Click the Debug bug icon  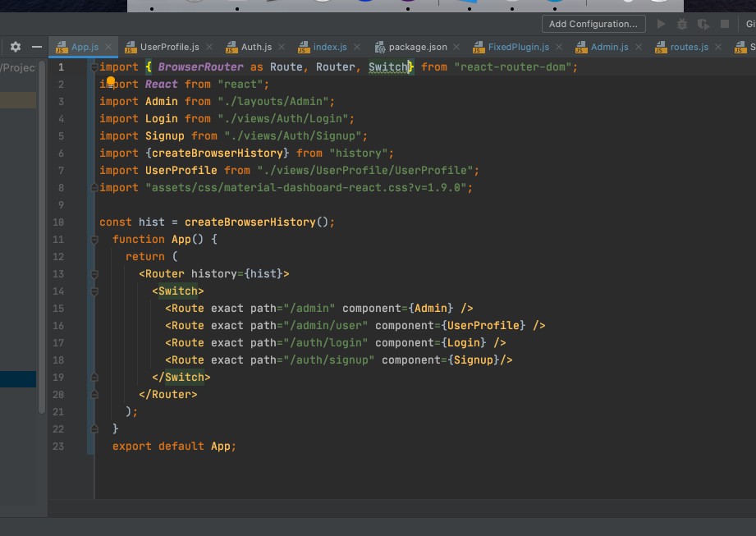(680, 25)
